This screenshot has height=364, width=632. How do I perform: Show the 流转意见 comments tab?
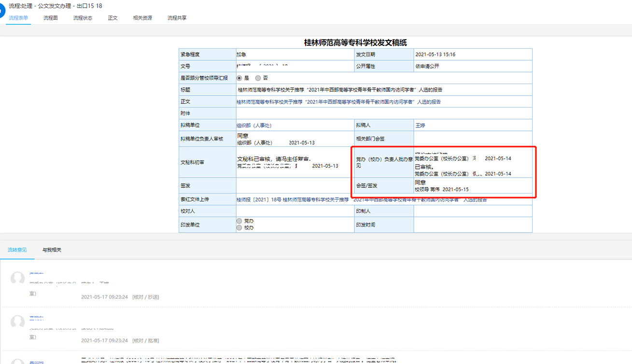click(17, 250)
